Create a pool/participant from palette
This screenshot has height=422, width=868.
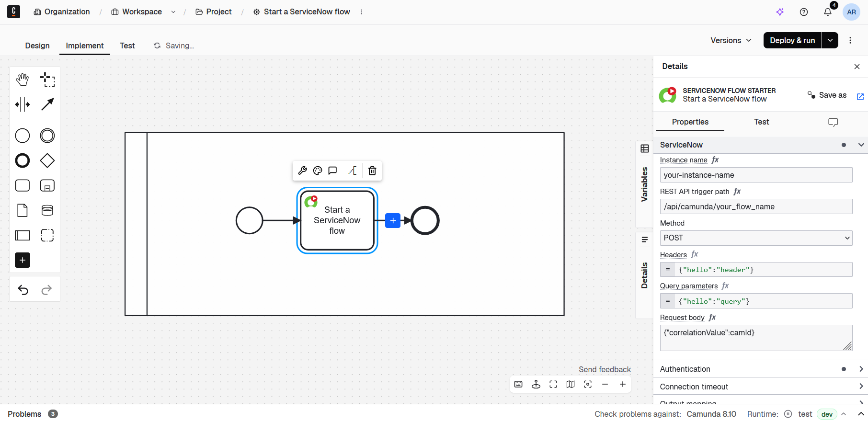click(x=23, y=235)
